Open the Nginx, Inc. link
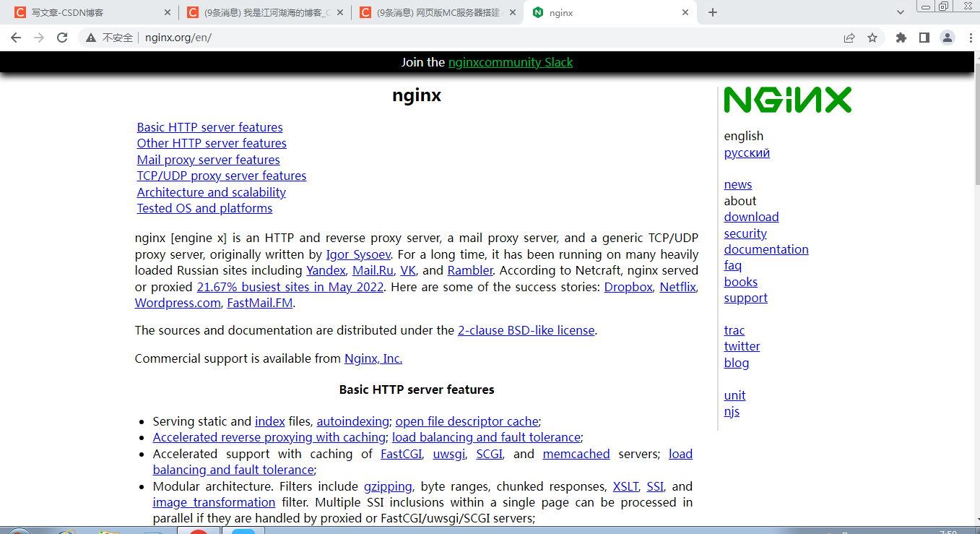This screenshot has height=534, width=980. tap(373, 358)
